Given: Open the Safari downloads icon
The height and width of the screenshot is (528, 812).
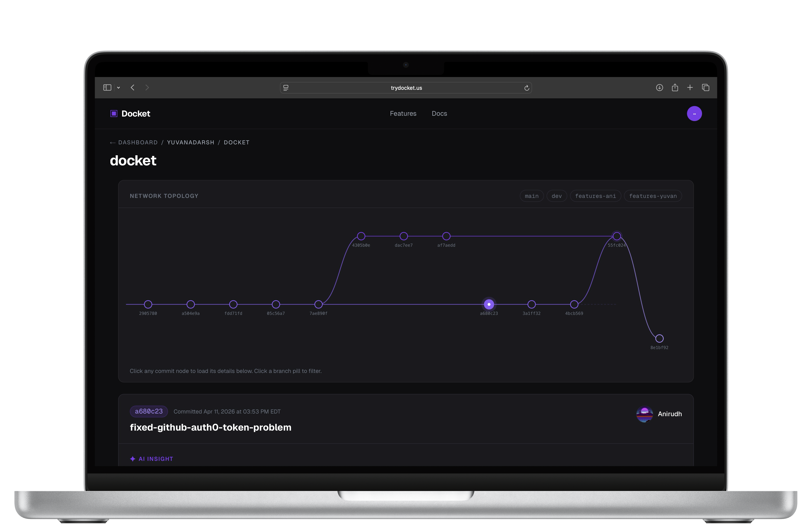Looking at the screenshot, I should click(x=659, y=88).
